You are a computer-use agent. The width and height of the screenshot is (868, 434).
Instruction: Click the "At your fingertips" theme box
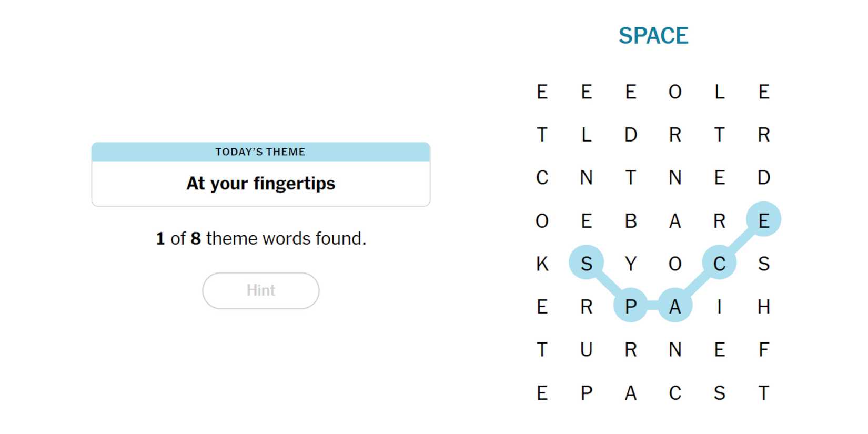coord(260,183)
